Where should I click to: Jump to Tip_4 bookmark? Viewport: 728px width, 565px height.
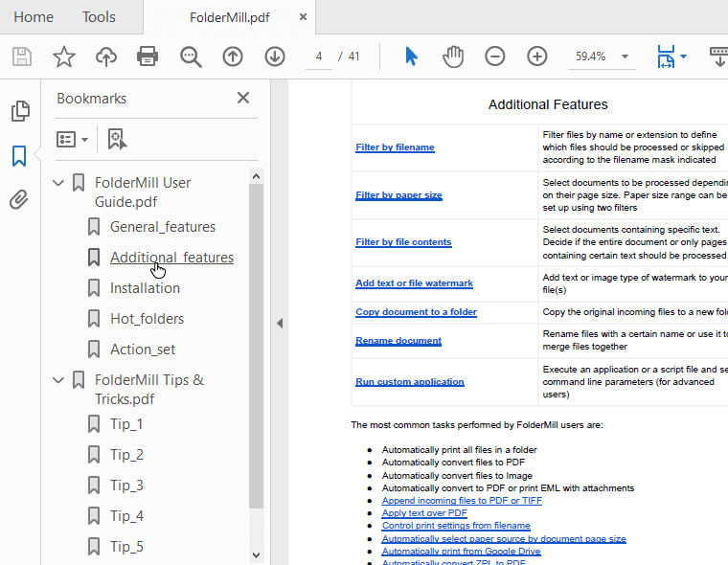(126, 516)
